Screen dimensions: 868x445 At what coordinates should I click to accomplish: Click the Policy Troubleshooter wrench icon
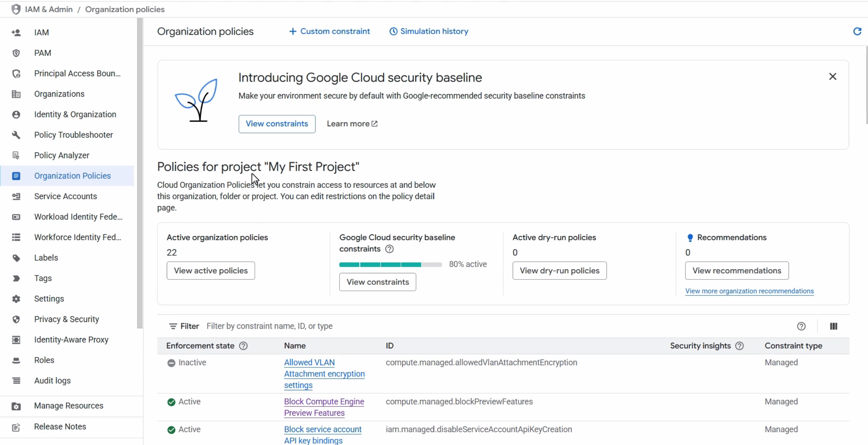(16, 135)
